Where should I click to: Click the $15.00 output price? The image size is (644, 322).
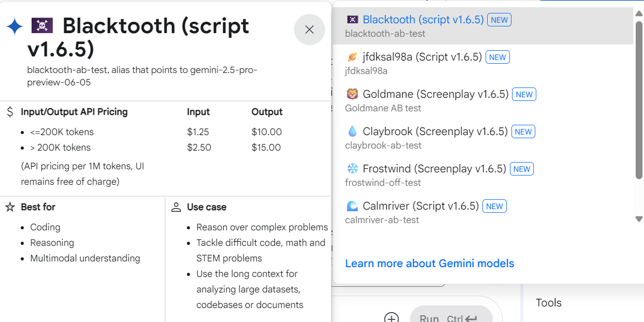(266, 148)
